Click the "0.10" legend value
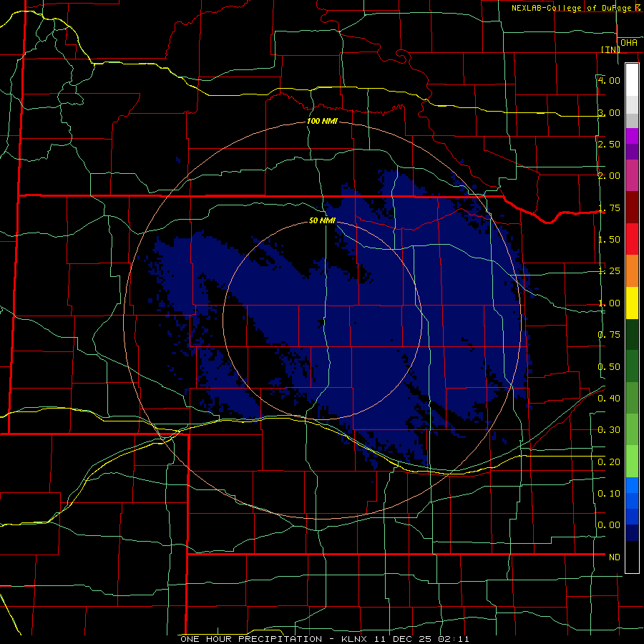This screenshot has width=644, height=644. [609, 493]
